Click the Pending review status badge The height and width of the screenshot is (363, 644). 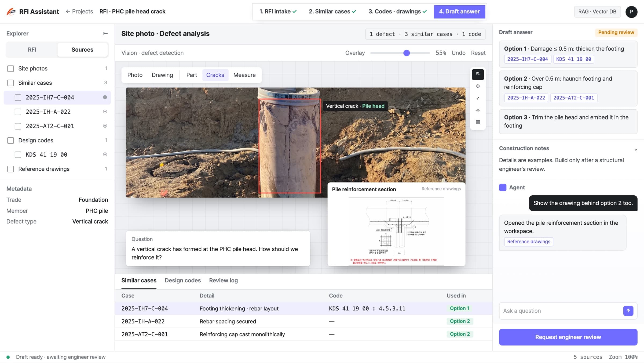click(x=616, y=33)
